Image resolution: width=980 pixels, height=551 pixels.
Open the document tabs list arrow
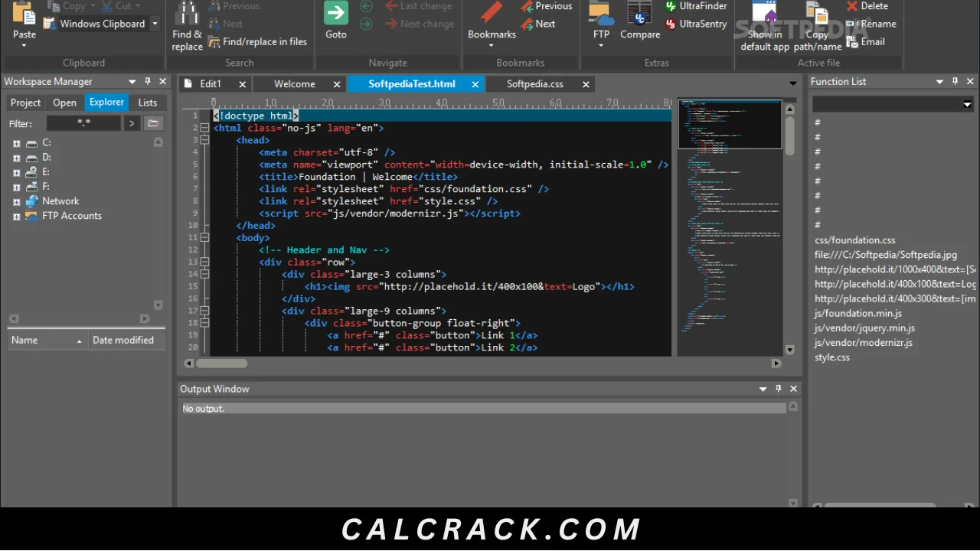pos(793,83)
